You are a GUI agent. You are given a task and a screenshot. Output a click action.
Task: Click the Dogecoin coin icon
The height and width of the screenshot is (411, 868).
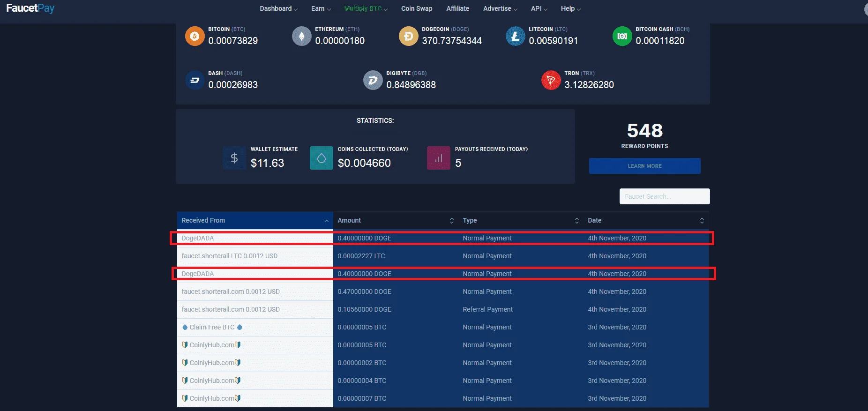[x=408, y=36]
